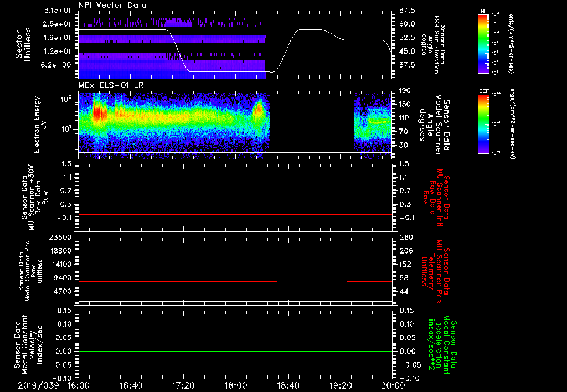Click the "Electron Energy eV" axis label
Viewport: 567px width, 392px height.
click(40, 125)
